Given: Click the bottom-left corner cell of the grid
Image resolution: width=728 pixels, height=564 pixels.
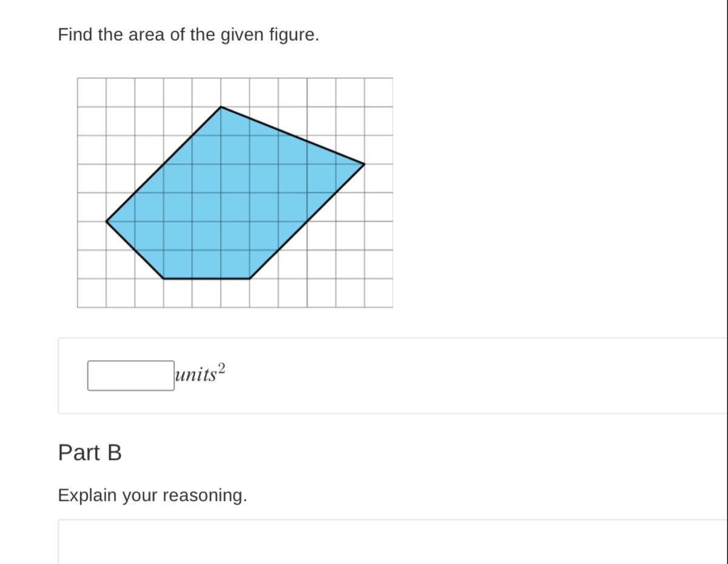Looking at the screenshot, I should tap(92, 293).
